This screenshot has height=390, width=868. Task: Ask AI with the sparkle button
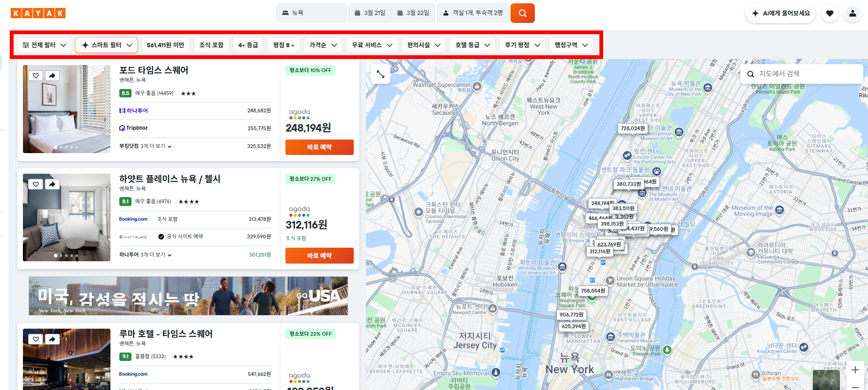point(780,13)
